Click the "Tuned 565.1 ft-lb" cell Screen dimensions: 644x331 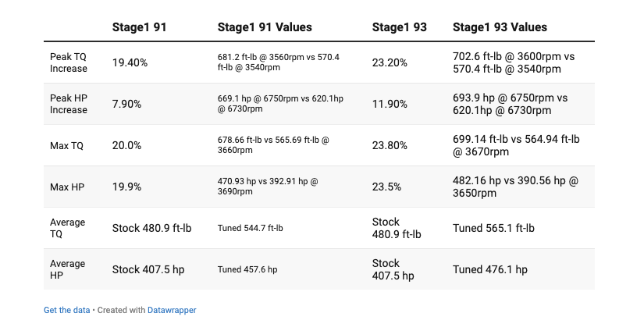pos(495,228)
